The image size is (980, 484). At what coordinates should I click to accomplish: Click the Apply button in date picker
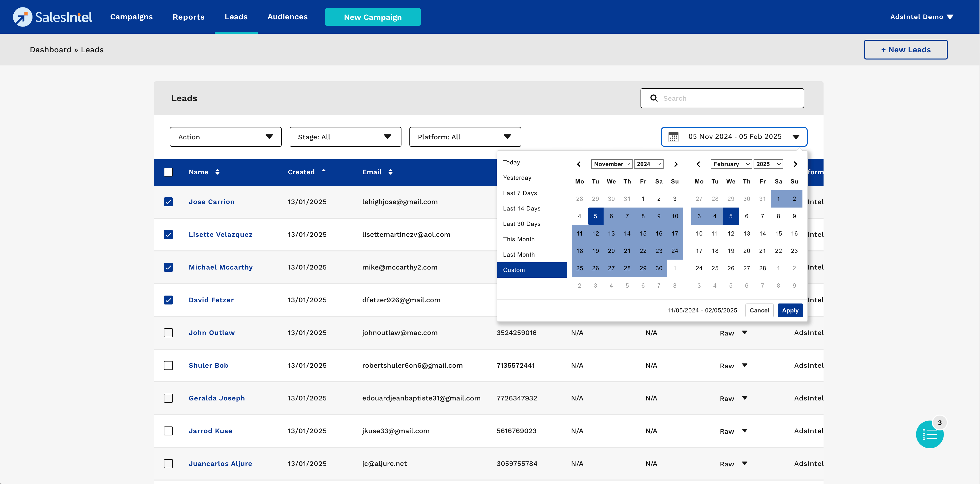790,310
